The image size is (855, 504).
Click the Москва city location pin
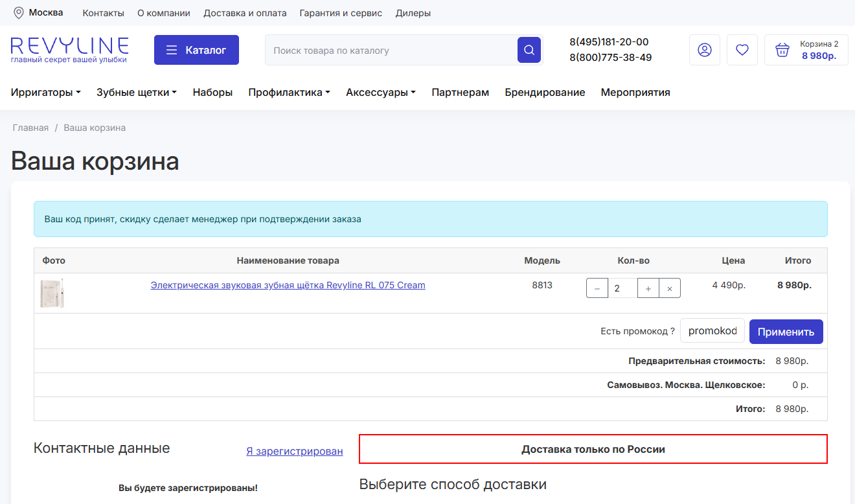pos(19,13)
